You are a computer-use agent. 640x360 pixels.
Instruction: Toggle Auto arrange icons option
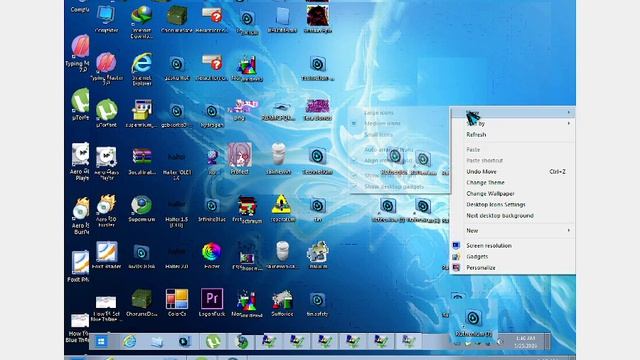399,150
